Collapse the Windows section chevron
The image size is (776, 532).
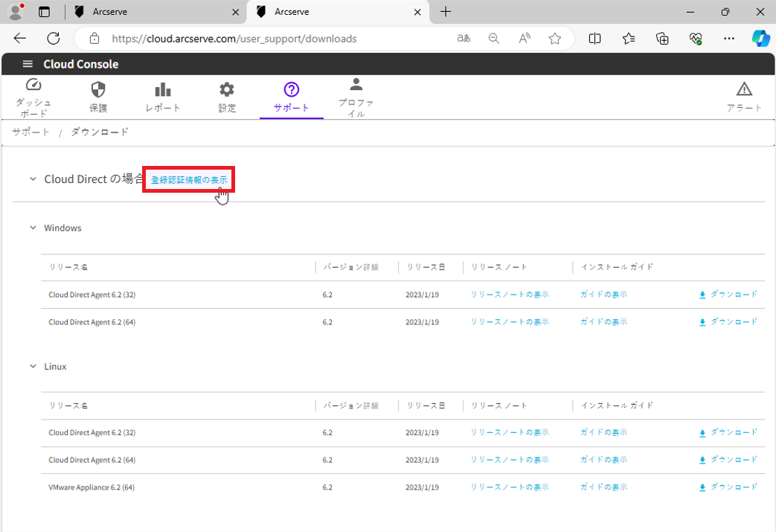pos(33,228)
